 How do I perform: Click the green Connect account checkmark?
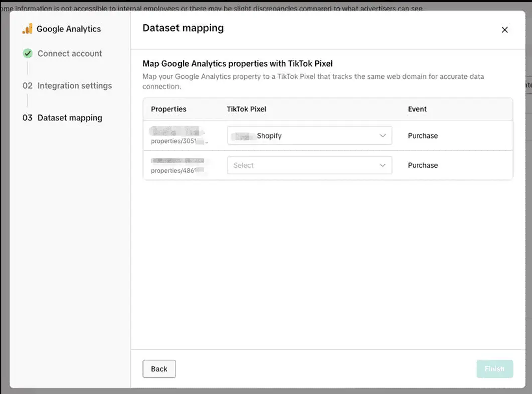tap(28, 53)
